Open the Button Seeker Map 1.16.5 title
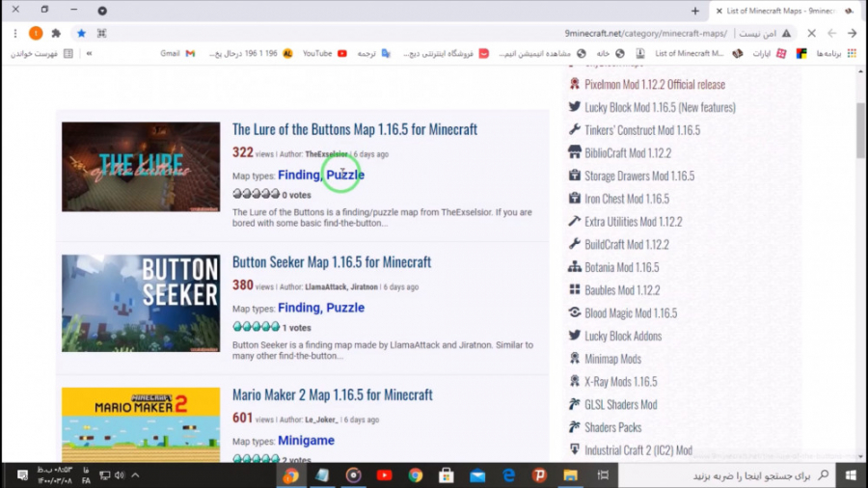868x488 pixels. [331, 261]
